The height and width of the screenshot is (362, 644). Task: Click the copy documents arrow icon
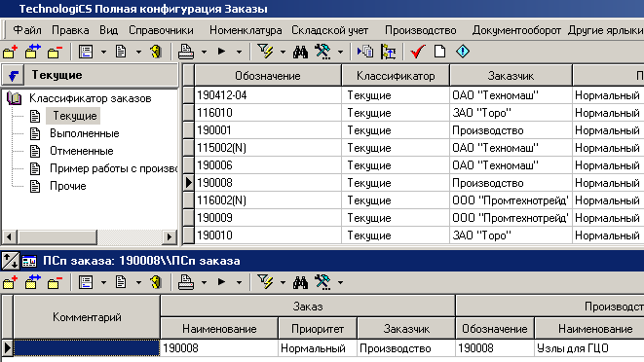(365, 52)
